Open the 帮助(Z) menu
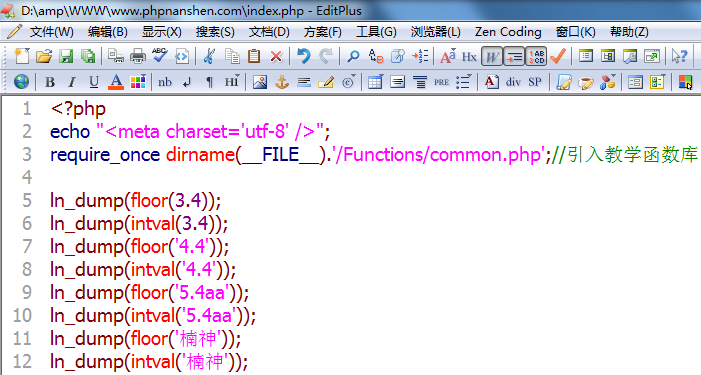Image resolution: width=701 pixels, height=375 pixels. coord(629,32)
